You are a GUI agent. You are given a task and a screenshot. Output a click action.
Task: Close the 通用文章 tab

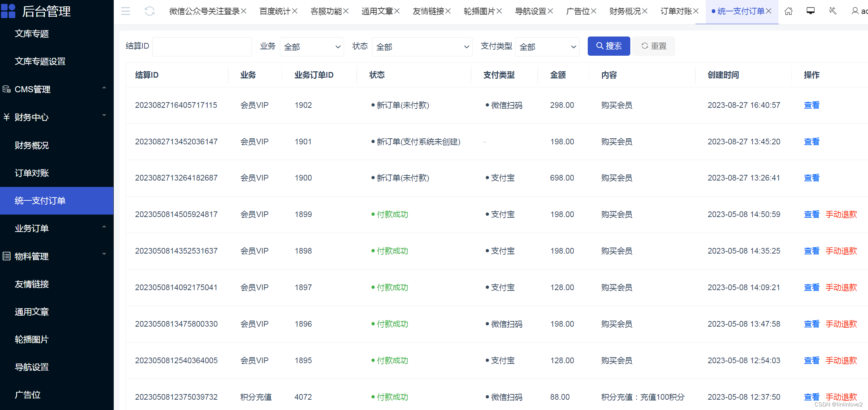[x=397, y=11]
